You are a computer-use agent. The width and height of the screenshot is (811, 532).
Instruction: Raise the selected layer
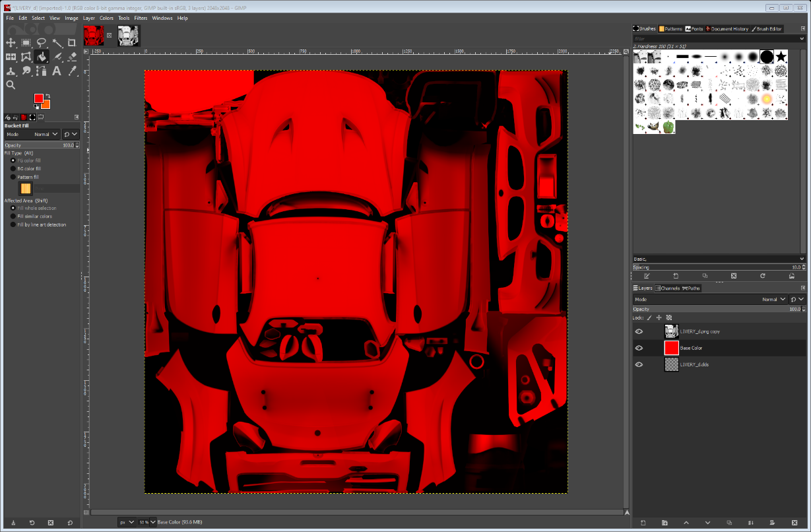(x=686, y=523)
